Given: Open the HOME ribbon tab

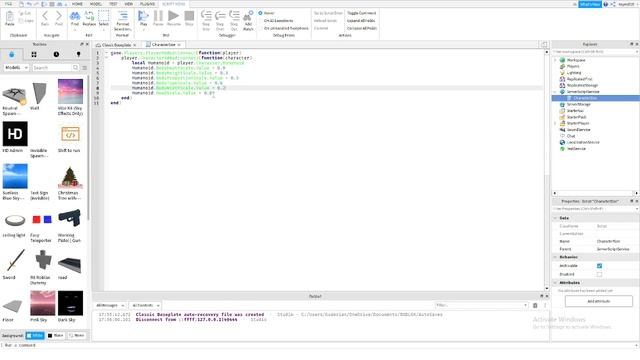Looking at the screenshot, I should (77, 4).
